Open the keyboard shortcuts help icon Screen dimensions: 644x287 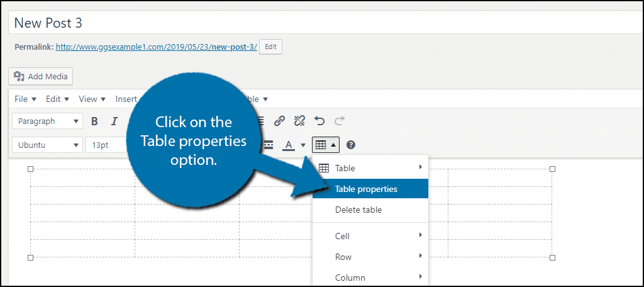[351, 145]
